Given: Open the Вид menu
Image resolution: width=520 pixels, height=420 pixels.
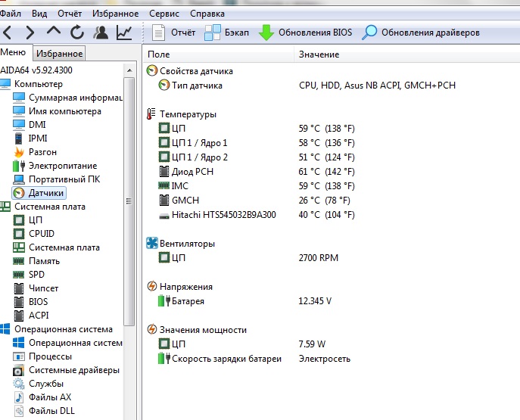Looking at the screenshot, I should 39,14.
